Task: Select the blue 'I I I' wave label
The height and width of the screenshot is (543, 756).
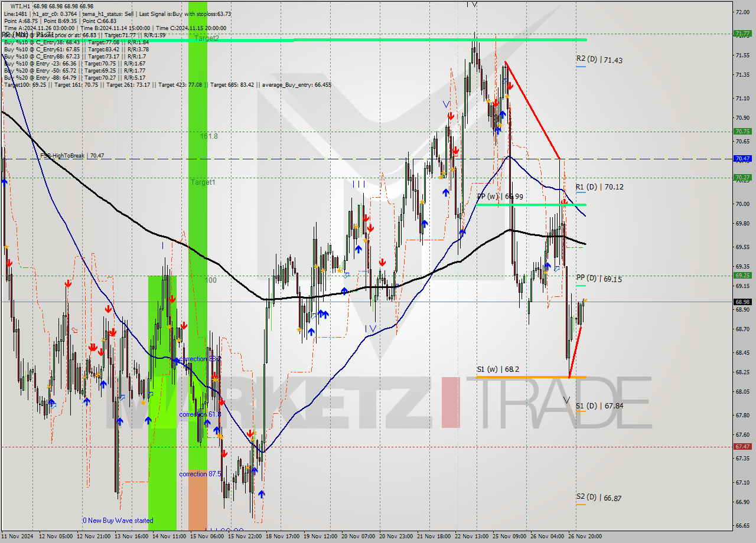Action: pos(359,184)
